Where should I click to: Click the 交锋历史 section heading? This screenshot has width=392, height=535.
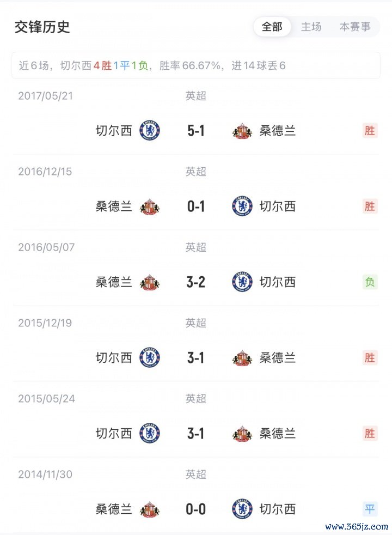[42, 27]
